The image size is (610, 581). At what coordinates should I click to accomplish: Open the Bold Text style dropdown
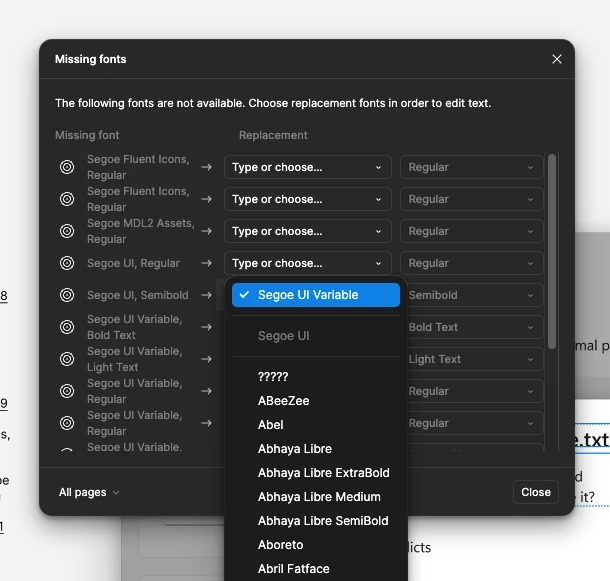point(475,327)
